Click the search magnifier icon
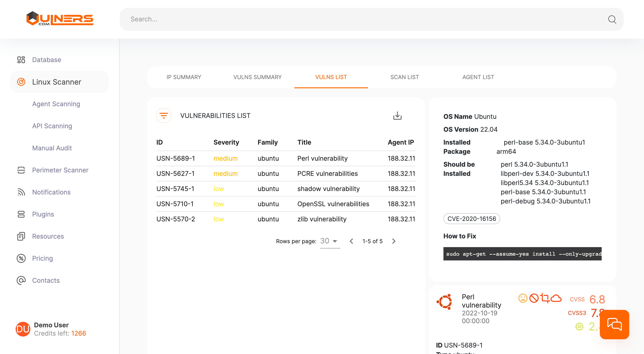 point(612,19)
